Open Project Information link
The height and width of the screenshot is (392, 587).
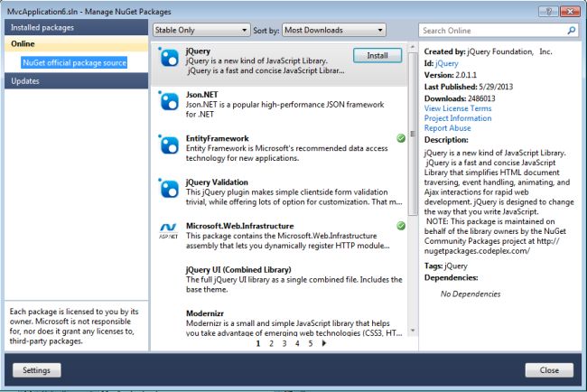coord(458,118)
